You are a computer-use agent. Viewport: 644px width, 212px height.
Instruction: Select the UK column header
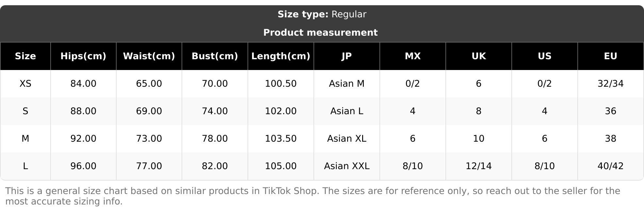(x=478, y=56)
